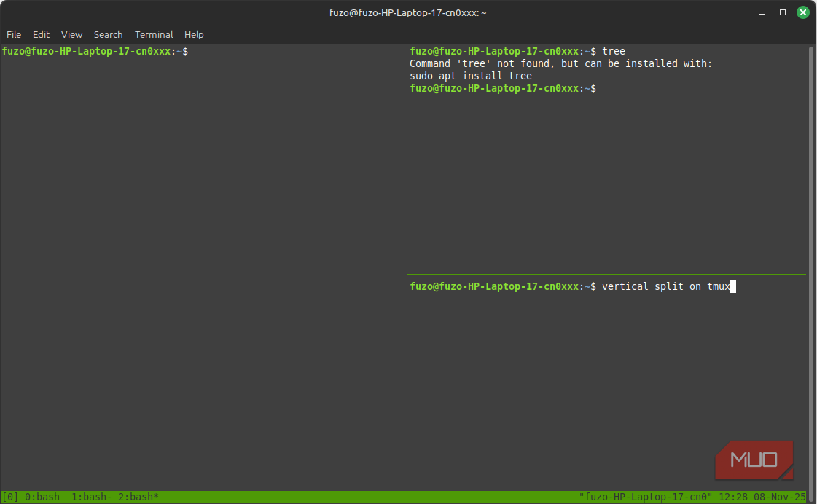Click the 'tree' command text in top-right pane
The width and height of the screenshot is (817, 504).
613,51
